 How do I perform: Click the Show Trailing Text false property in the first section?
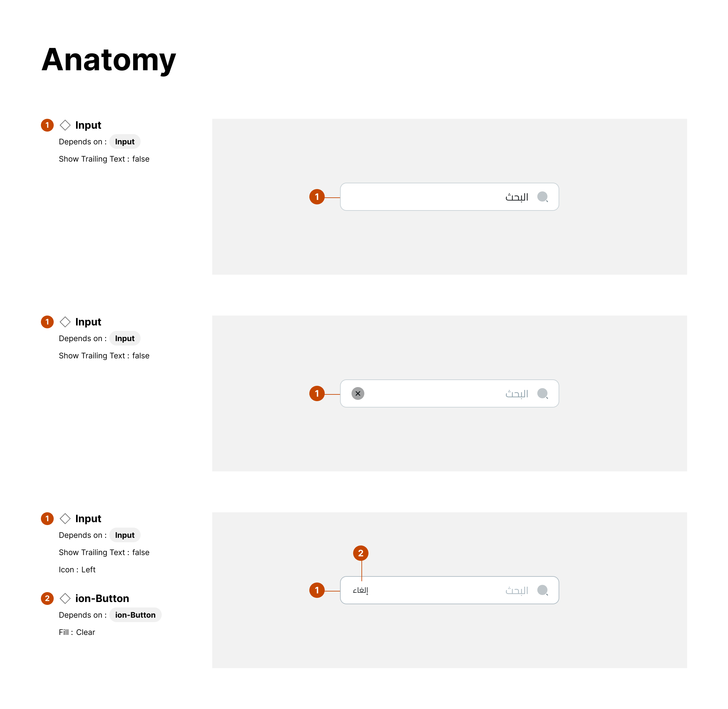(104, 159)
